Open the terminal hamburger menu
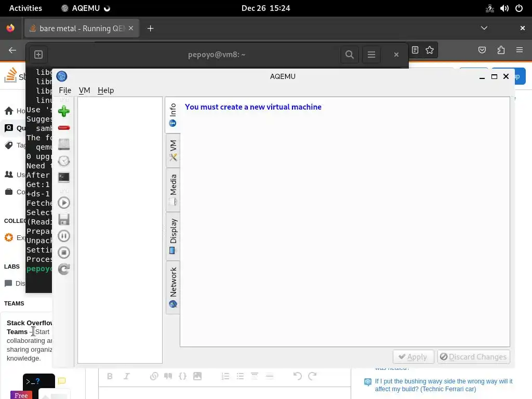The image size is (532, 399). click(371, 54)
